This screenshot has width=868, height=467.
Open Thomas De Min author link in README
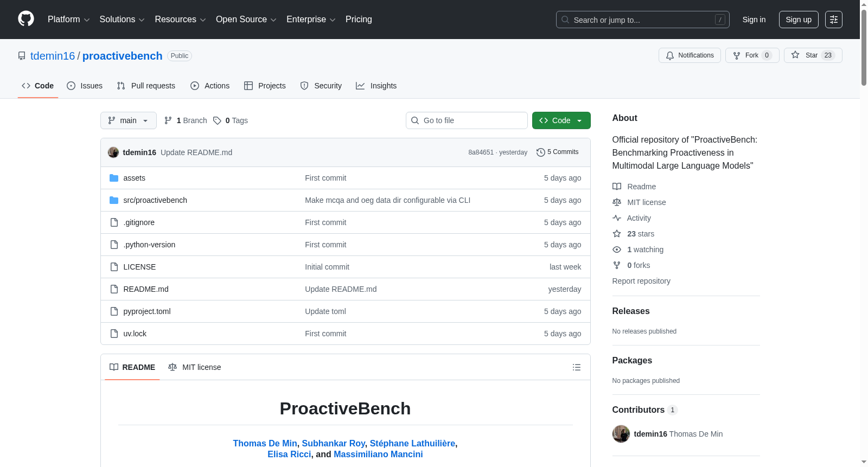pyautogui.click(x=265, y=443)
